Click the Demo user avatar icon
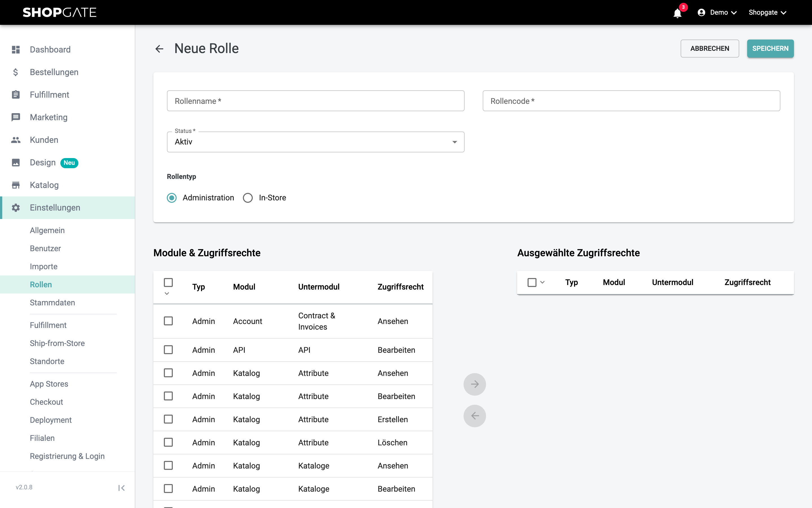 [x=701, y=12]
